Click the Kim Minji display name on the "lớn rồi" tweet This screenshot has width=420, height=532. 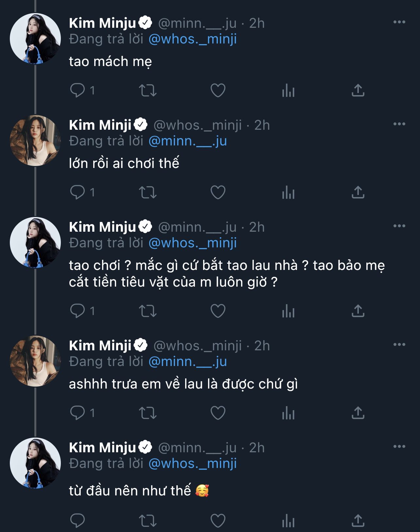100,125
